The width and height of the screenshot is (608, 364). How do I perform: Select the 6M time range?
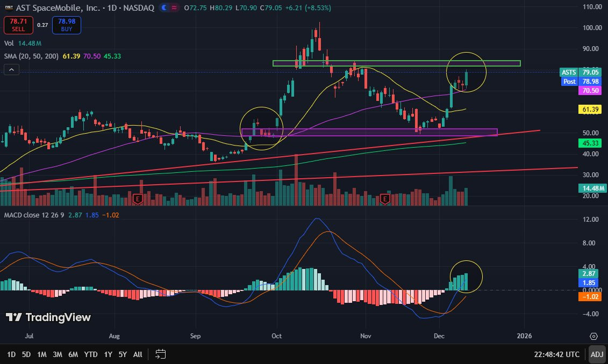coord(73,354)
